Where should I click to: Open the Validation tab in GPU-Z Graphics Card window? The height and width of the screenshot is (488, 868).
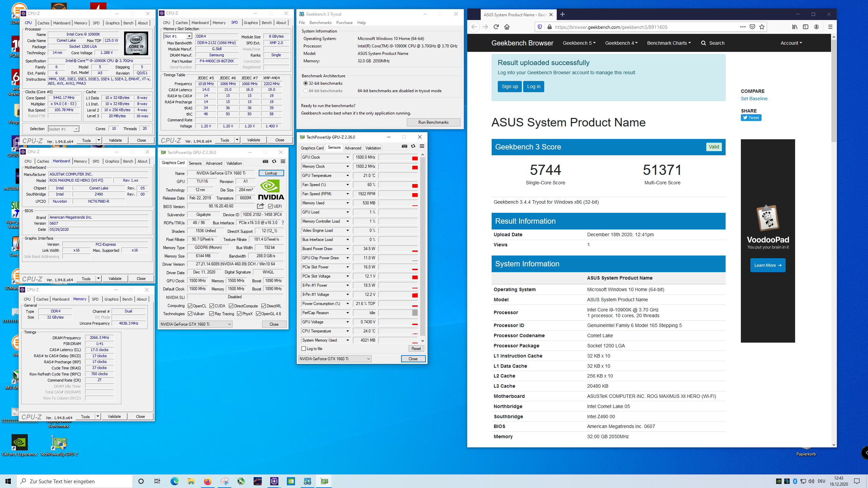[234, 163]
